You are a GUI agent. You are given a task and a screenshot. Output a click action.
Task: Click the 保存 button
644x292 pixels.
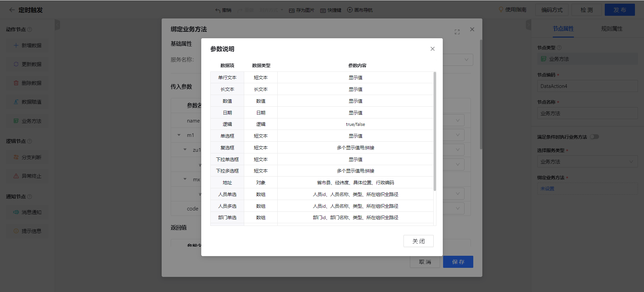click(458, 262)
